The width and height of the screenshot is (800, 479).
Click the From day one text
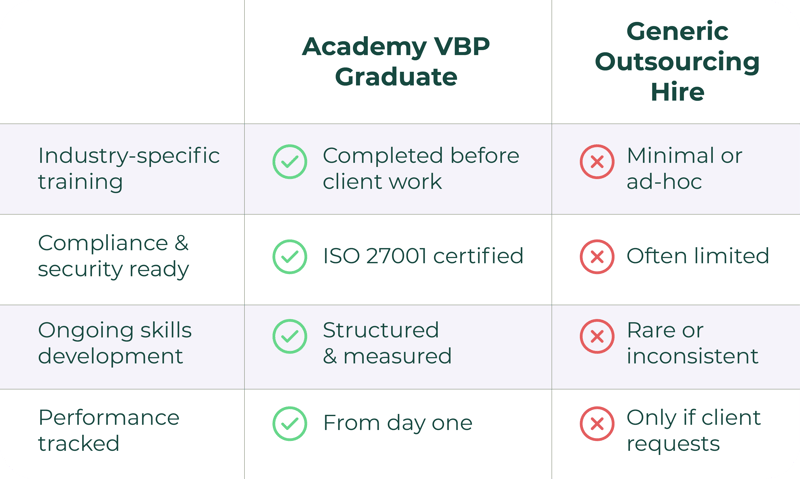tap(397, 423)
